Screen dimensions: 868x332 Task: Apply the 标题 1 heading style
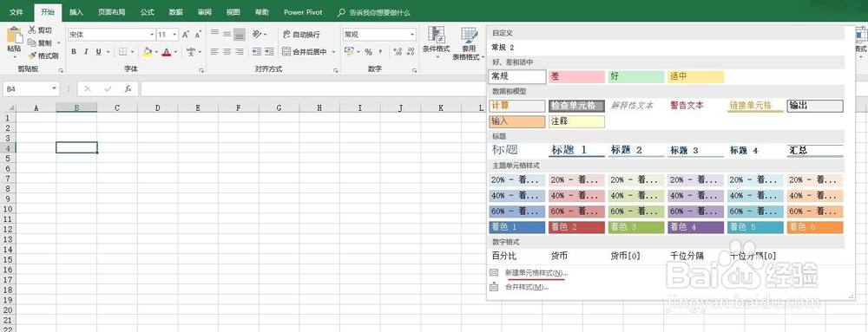576,150
